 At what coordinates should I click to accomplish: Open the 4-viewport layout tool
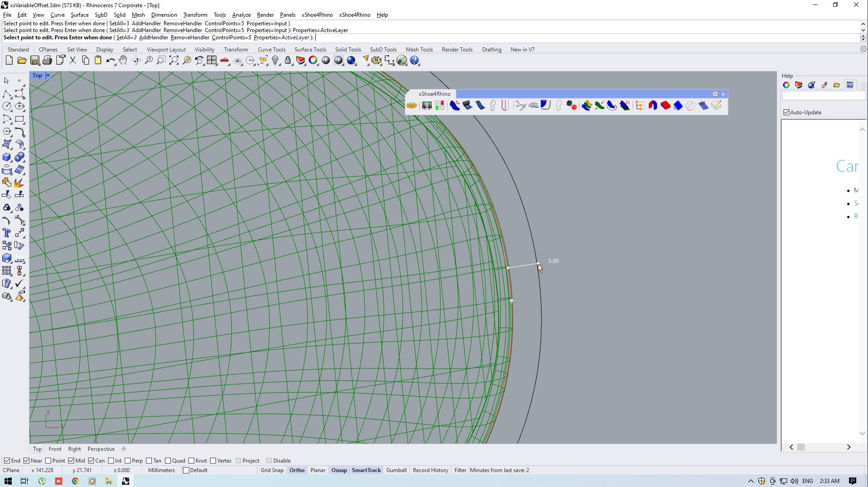pyautogui.click(x=212, y=61)
